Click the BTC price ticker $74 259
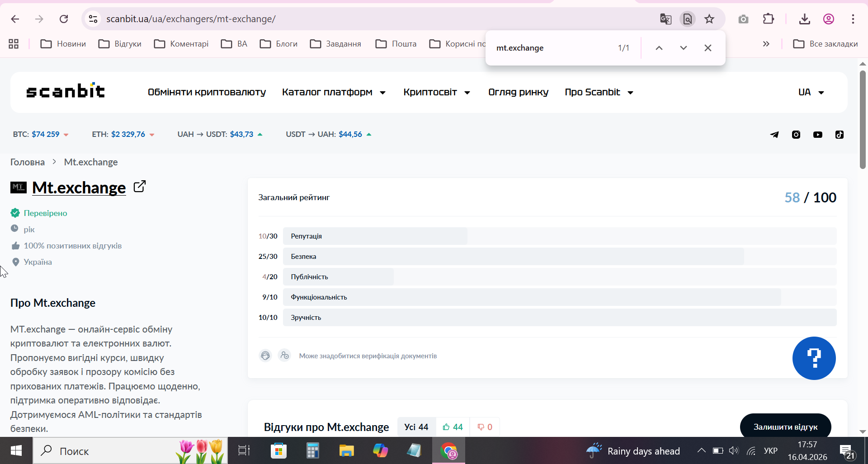Image resolution: width=868 pixels, height=464 pixels. click(41, 134)
